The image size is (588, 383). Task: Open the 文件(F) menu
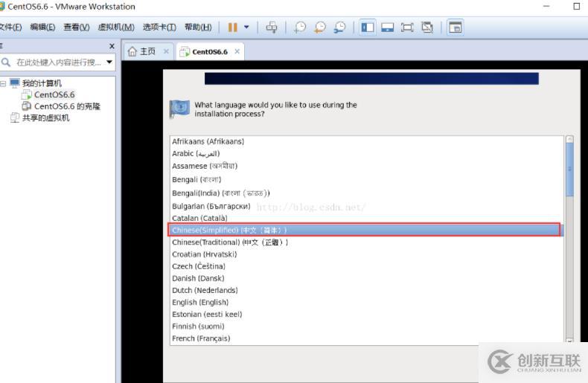[x=10, y=27]
